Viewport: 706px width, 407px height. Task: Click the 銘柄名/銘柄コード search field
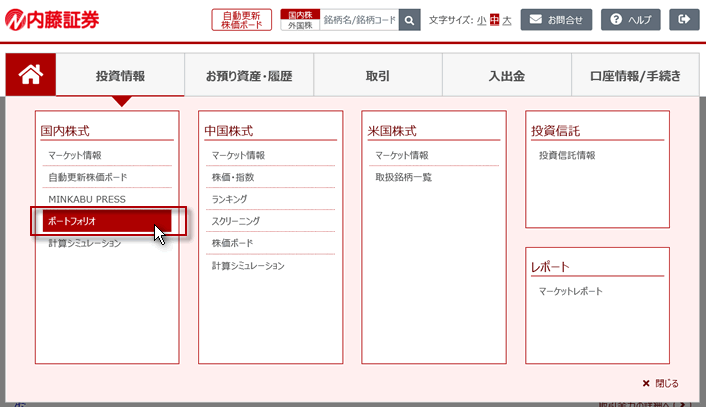click(x=359, y=20)
